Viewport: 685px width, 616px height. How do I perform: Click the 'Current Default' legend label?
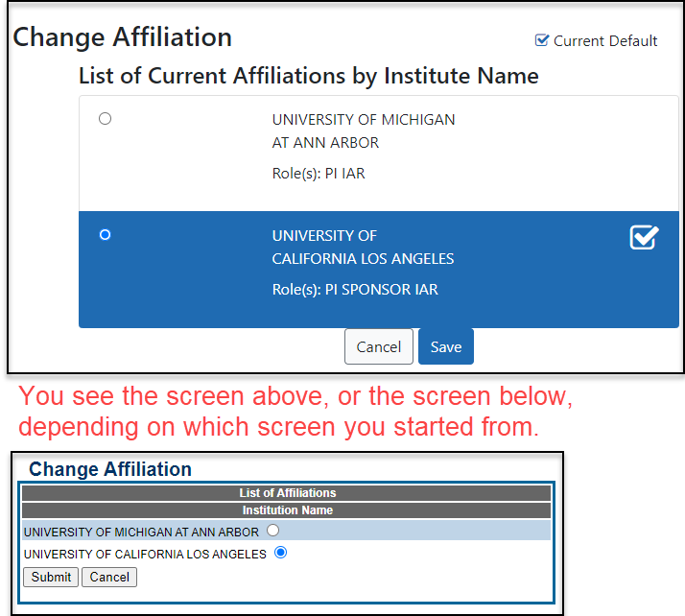tap(605, 40)
